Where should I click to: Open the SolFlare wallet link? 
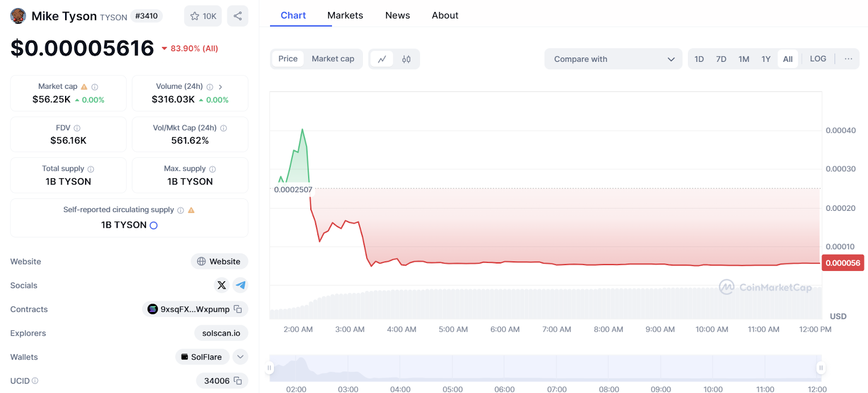point(202,357)
